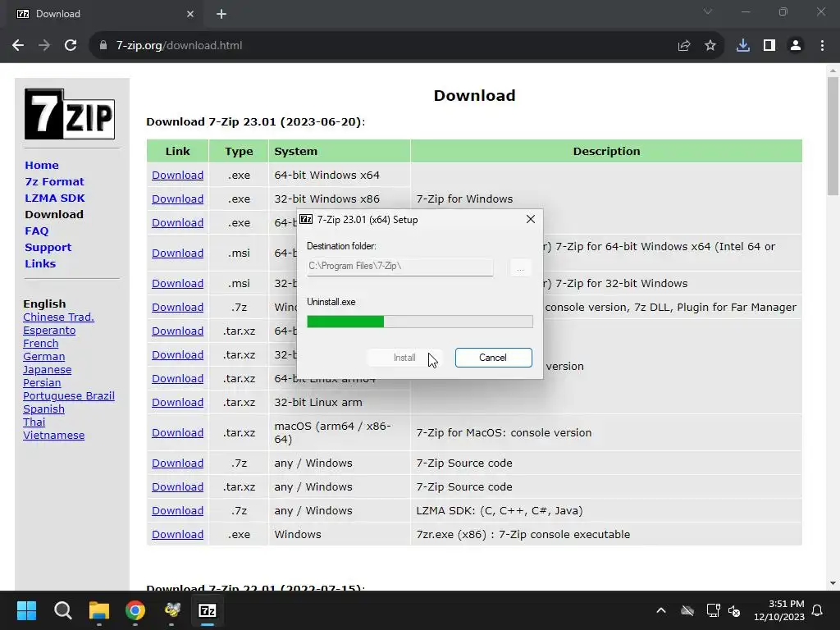Open File Explorer from the taskbar
840x630 pixels.
point(99,610)
